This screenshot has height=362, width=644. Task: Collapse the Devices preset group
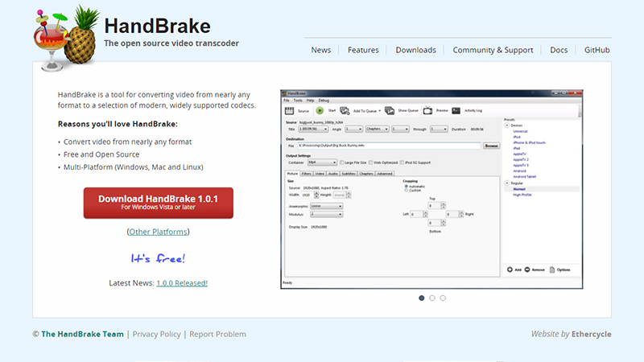pyautogui.click(x=507, y=125)
